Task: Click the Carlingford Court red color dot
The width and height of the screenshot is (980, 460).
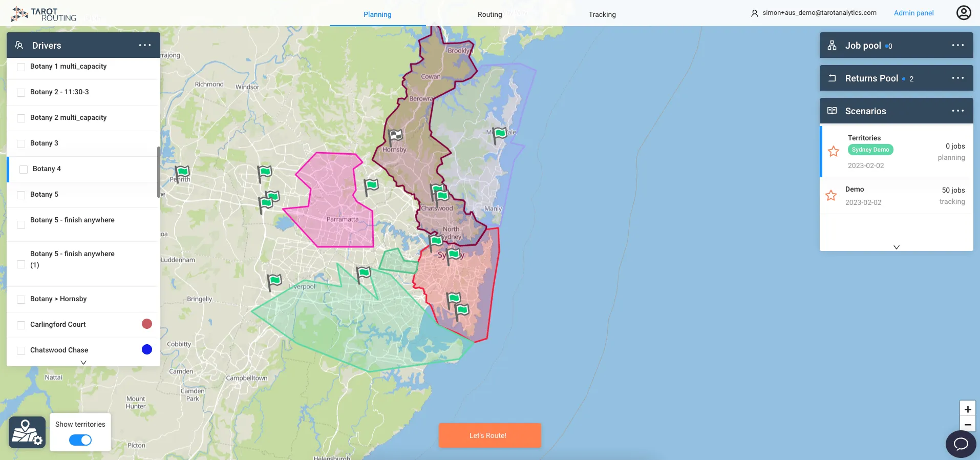Action: tap(147, 324)
